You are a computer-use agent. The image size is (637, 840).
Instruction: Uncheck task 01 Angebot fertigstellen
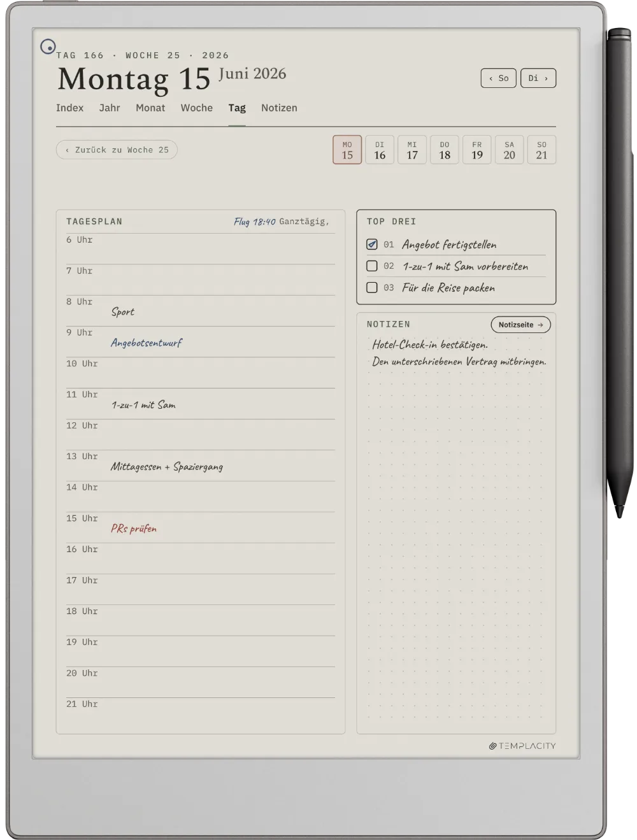pyautogui.click(x=372, y=245)
